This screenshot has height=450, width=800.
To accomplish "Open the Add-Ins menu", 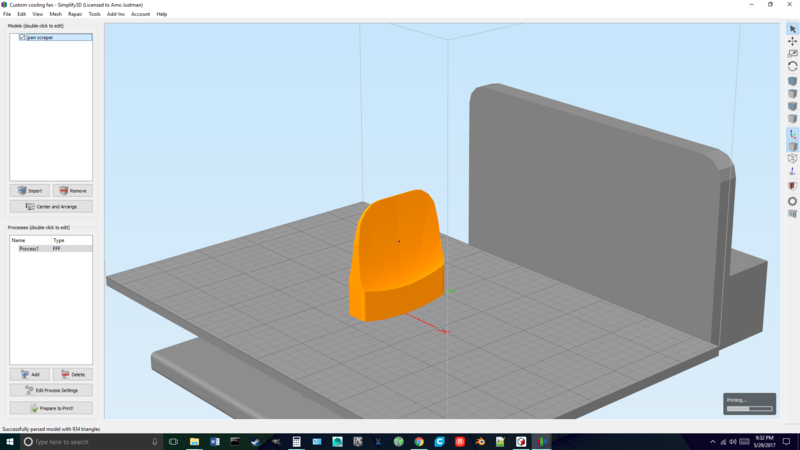I will pos(116,14).
